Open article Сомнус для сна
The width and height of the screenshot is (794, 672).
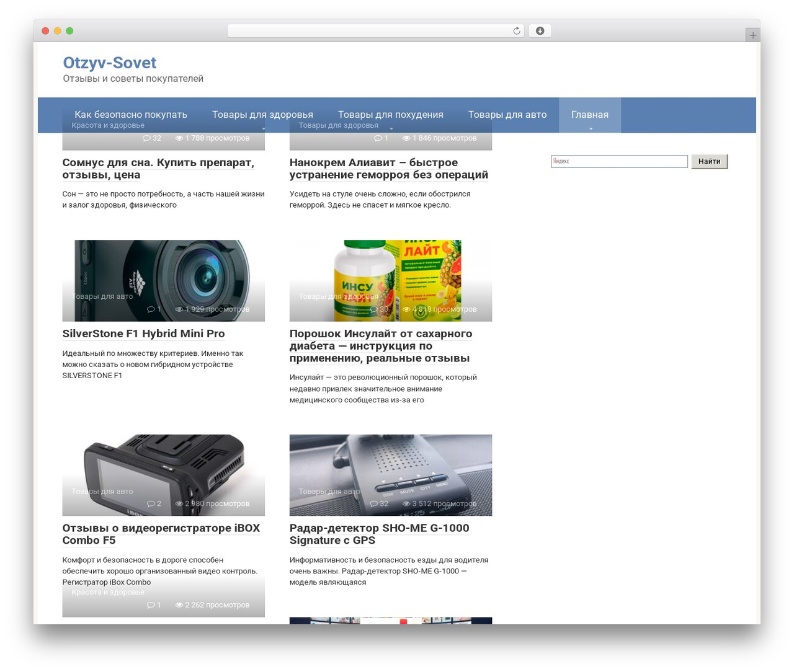(158, 169)
